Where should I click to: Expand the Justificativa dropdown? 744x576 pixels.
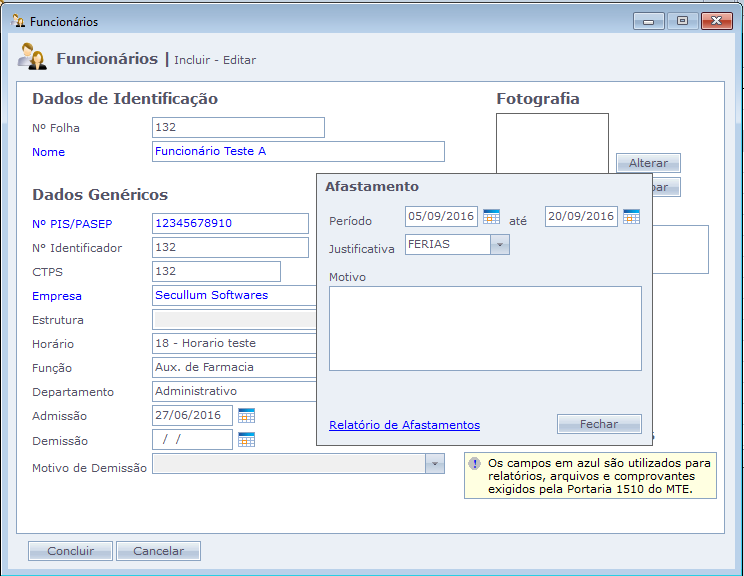(x=500, y=245)
